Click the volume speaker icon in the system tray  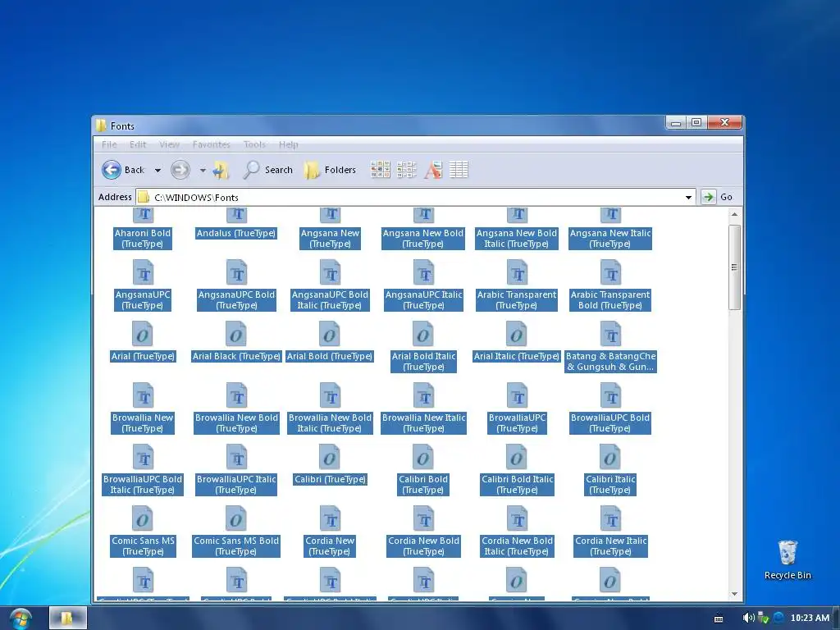[x=748, y=618]
